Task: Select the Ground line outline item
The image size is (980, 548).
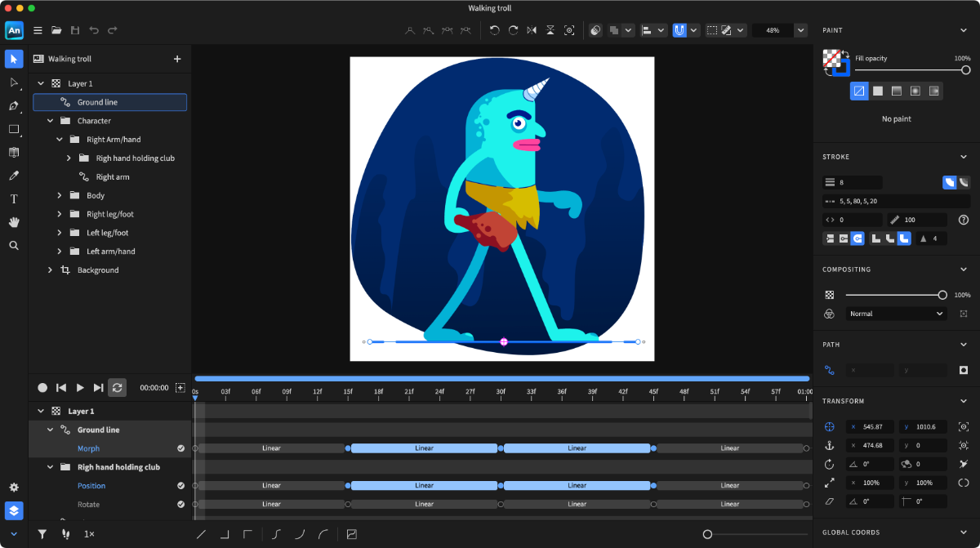Action: [x=109, y=102]
